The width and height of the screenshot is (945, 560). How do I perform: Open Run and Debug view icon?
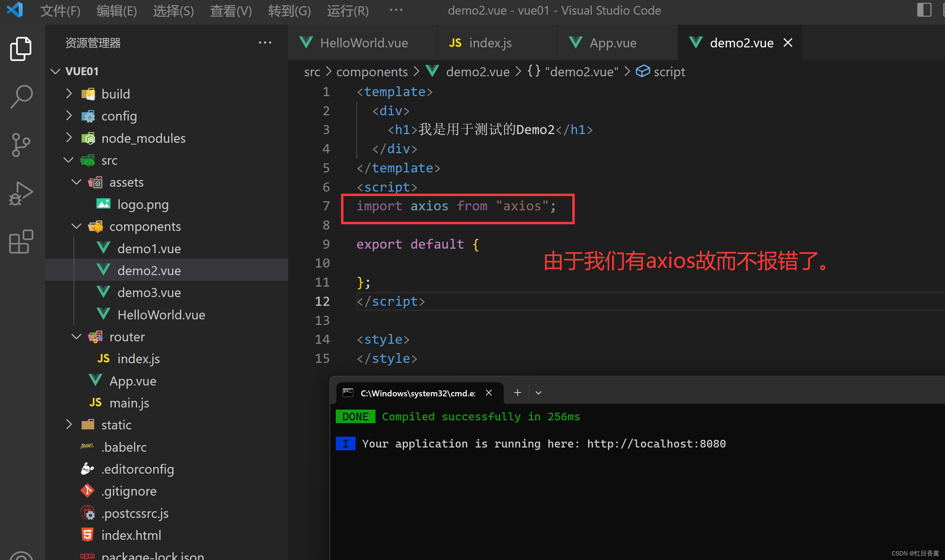click(x=21, y=193)
